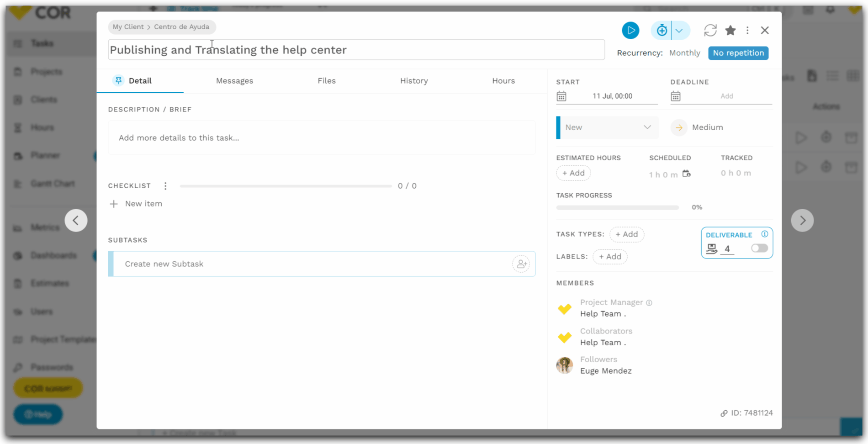Click the start date 11 Jul, 00:00
Image resolution: width=868 pixels, height=444 pixels.
pos(612,96)
